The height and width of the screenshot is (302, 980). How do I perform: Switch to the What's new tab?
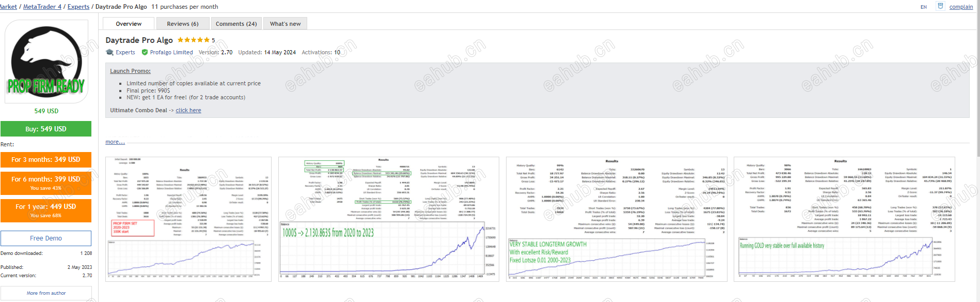click(x=285, y=24)
